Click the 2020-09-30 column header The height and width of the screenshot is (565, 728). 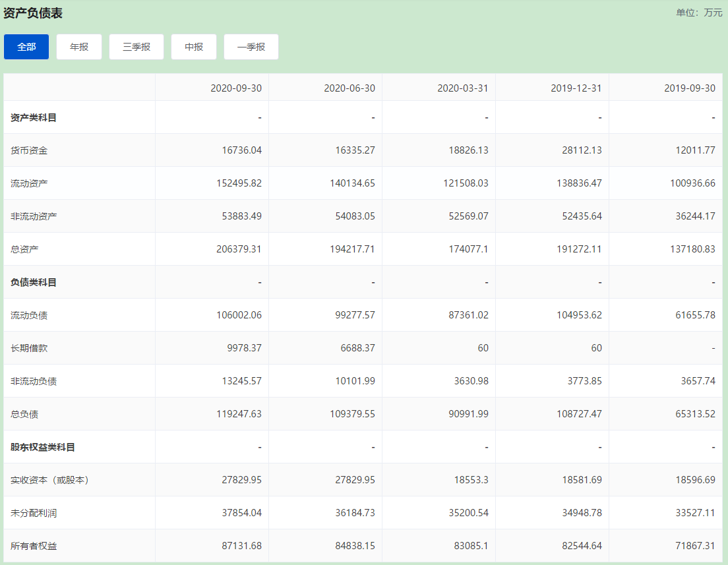pos(235,88)
